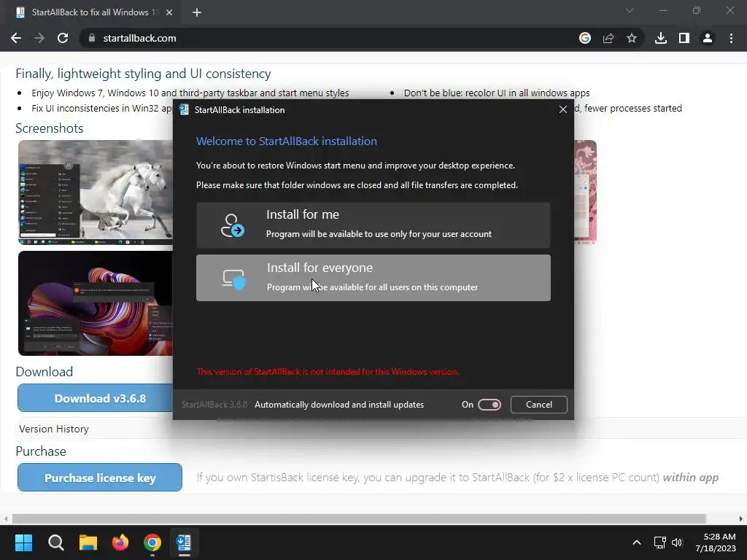Click the scrollbar right arrow
This screenshot has height=560, width=747.
pos(741,518)
